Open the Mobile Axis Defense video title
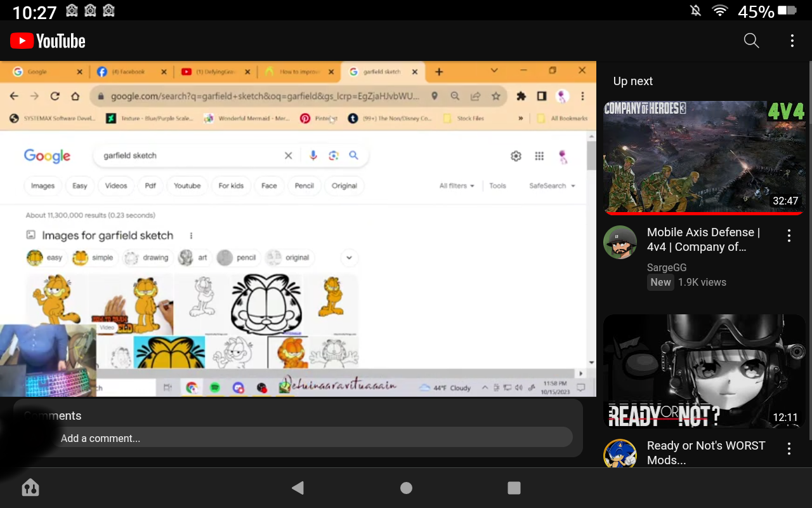The width and height of the screenshot is (812, 508). [704, 239]
